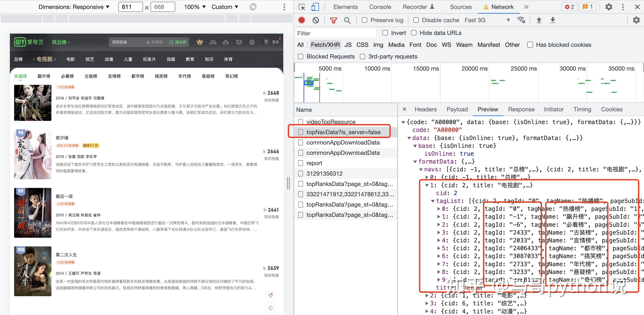644x315 pixels.
Task: Activate the inspect element picker icon
Action: 302,7
